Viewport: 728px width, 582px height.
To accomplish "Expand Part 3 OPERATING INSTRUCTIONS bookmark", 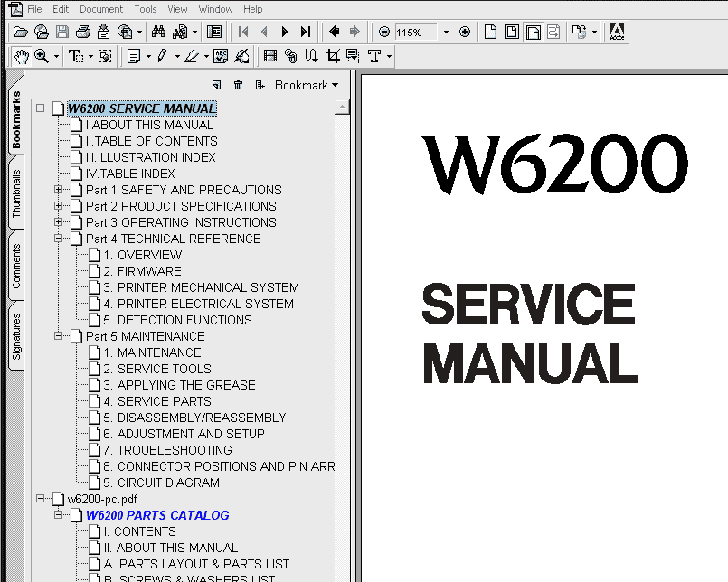I will pos(58,221).
